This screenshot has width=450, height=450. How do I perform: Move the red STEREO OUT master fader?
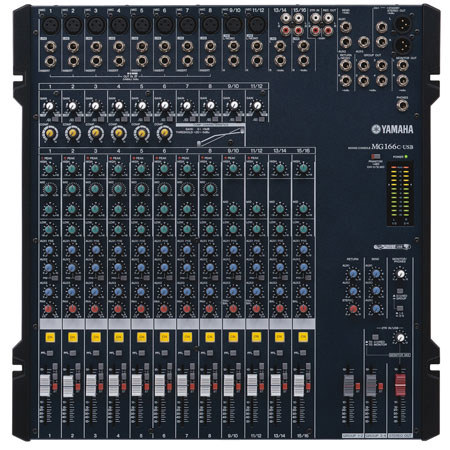[x=400, y=384]
